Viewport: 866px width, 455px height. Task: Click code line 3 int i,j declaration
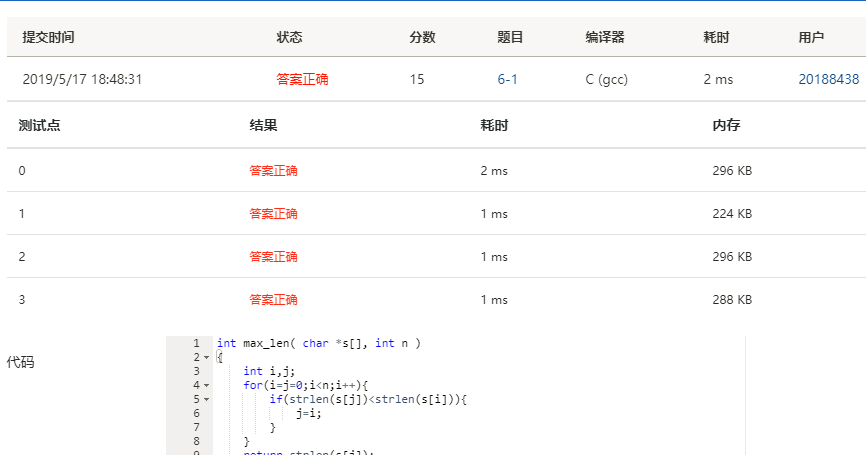click(x=269, y=371)
